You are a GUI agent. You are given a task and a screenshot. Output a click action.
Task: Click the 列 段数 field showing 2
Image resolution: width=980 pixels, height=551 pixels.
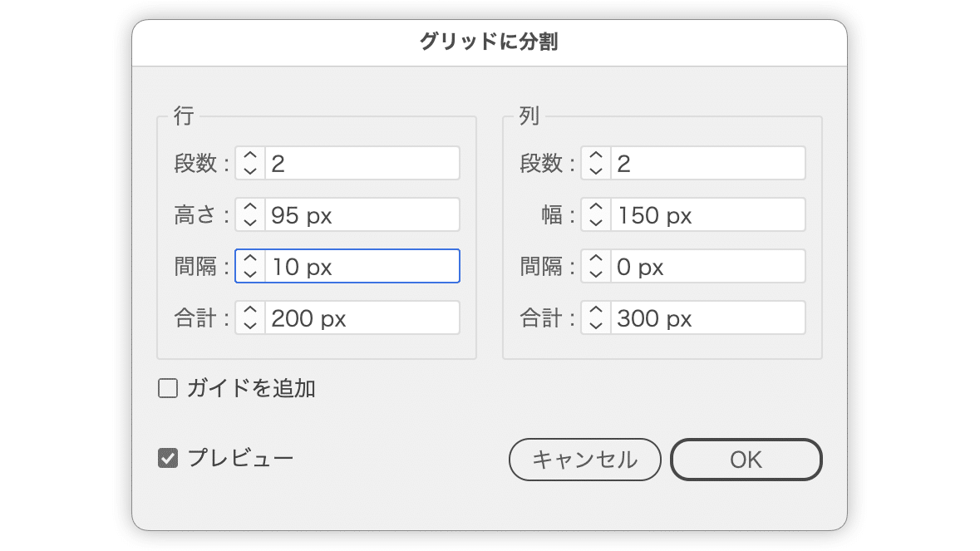click(708, 163)
